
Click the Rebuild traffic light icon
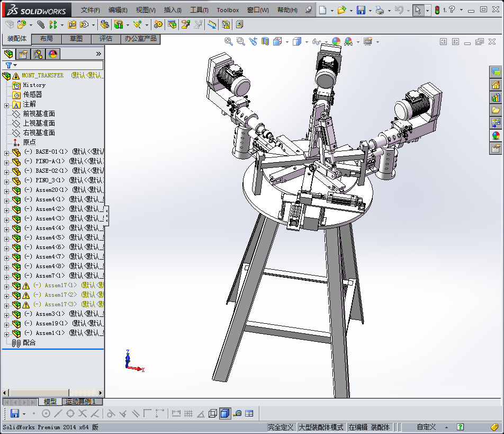coord(437,10)
